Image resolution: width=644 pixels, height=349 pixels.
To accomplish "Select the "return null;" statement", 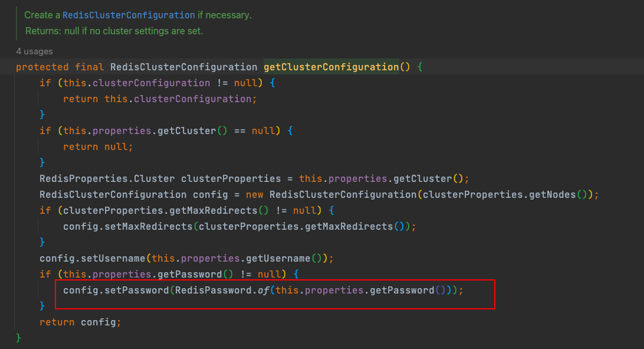I will [98, 147].
